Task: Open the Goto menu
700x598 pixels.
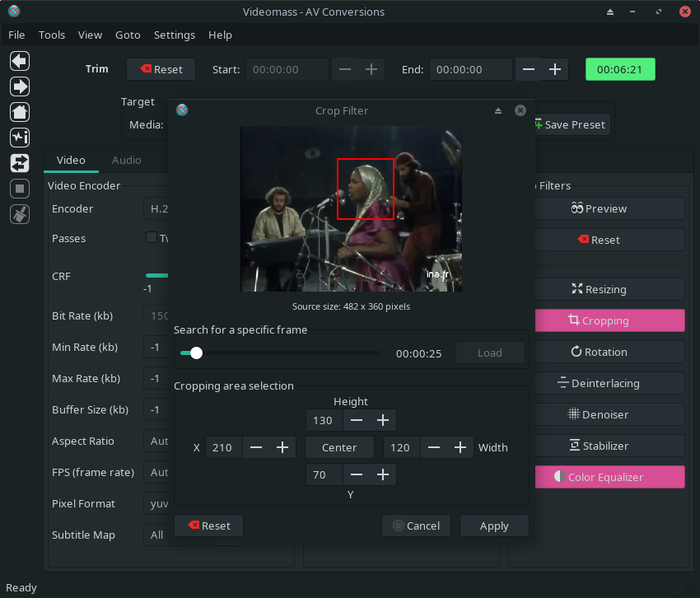Action: coord(128,35)
